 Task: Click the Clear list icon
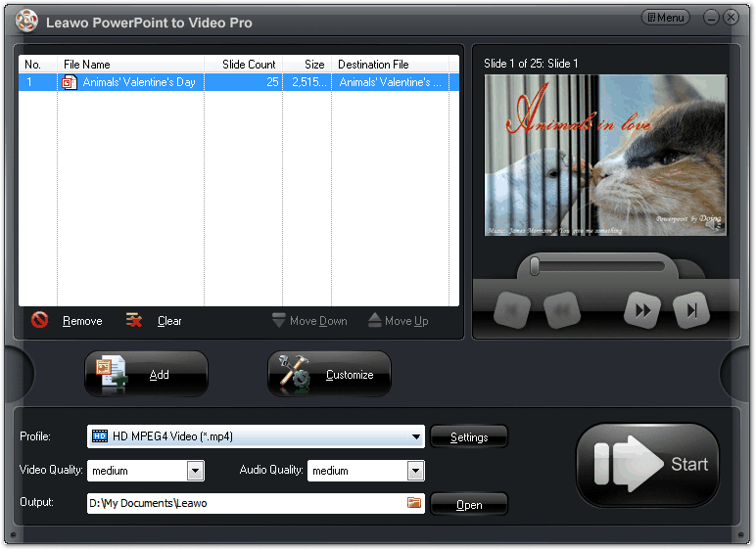coord(135,320)
